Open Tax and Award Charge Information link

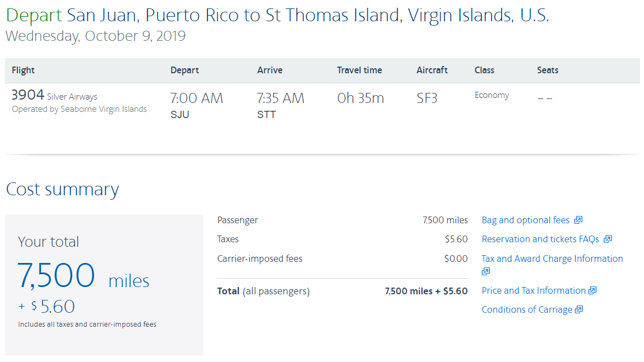(552, 258)
